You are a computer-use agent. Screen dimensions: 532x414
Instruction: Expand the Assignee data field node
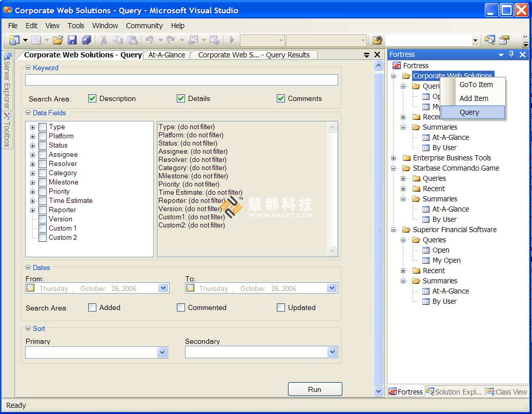coord(33,155)
